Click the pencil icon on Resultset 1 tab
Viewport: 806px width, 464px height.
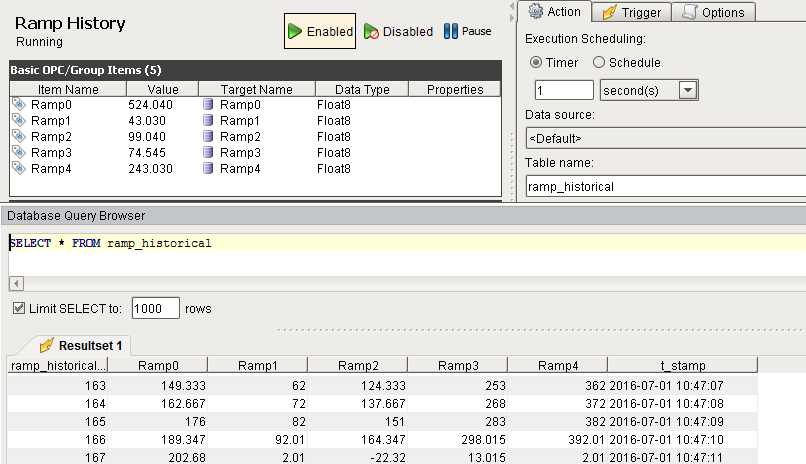46,346
